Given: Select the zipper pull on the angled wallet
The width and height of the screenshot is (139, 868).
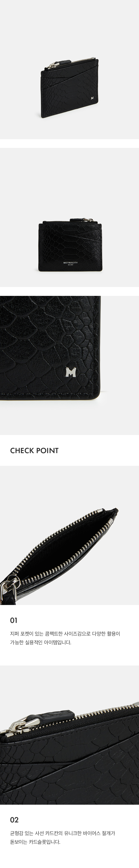Looking at the screenshot, I should coord(60,63).
